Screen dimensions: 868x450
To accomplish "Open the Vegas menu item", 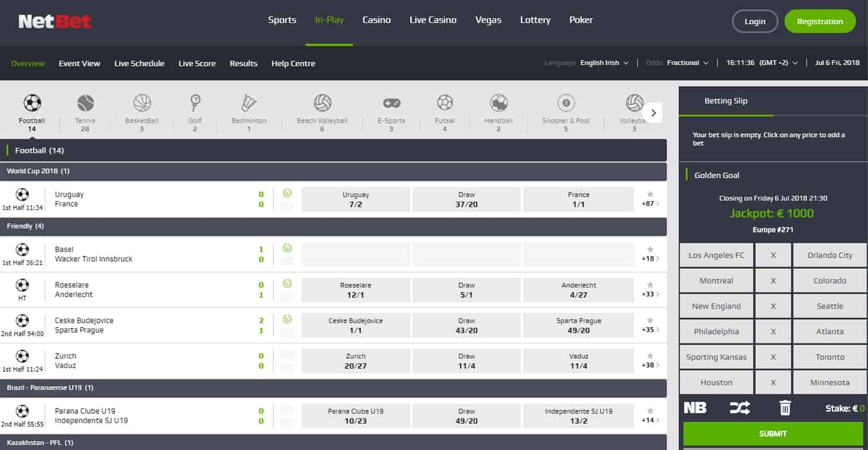I will 488,20.
